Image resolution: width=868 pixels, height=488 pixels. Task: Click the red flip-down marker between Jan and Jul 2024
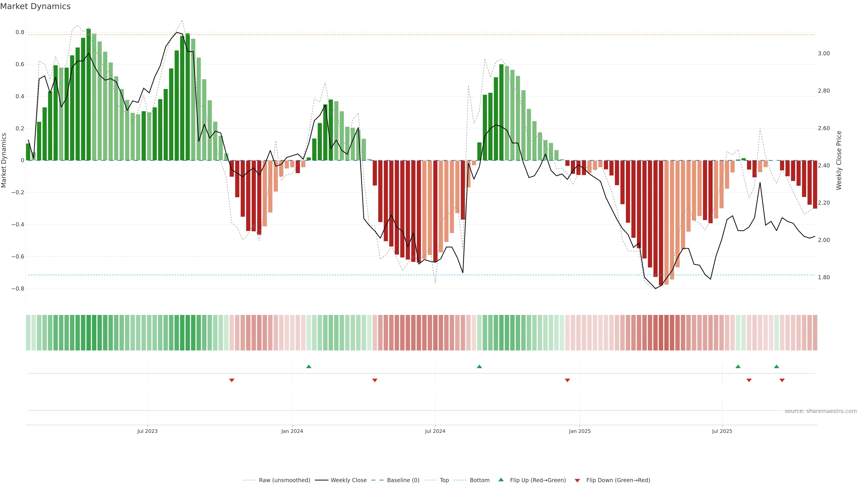coord(375,380)
